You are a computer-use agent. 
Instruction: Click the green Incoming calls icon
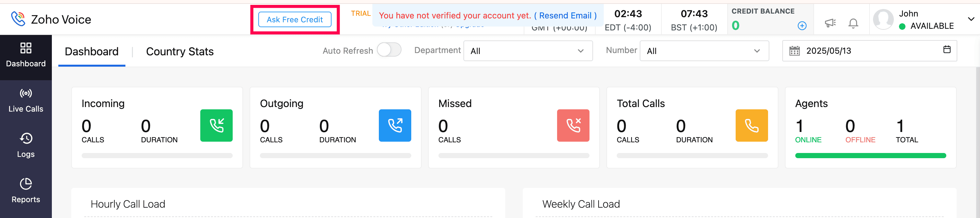coord(216,125)
